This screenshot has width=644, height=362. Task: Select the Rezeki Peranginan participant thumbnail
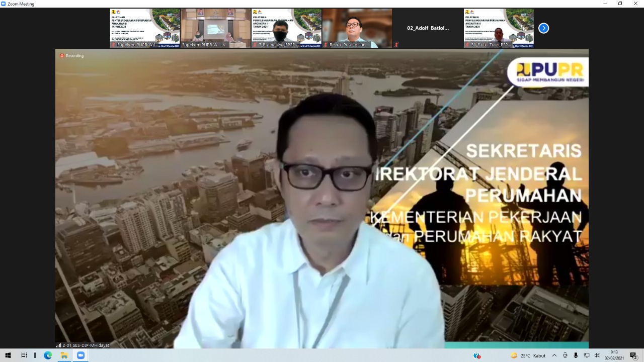(x=357, y=28)
